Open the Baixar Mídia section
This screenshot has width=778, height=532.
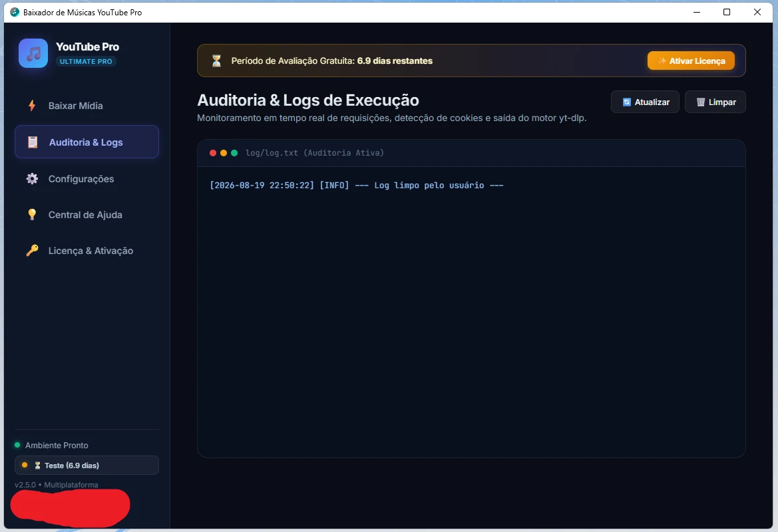pos(87,106)
